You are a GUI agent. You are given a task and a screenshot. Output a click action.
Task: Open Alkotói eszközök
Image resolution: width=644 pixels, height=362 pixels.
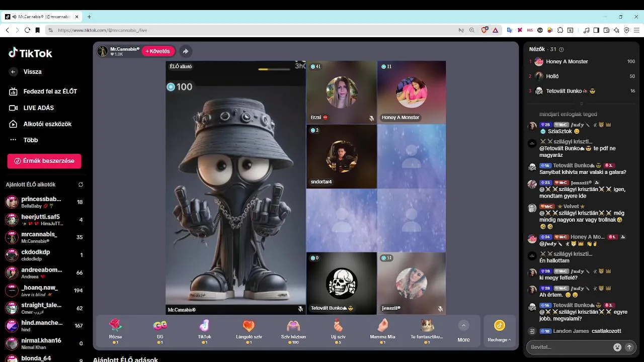tap(41, 124)
